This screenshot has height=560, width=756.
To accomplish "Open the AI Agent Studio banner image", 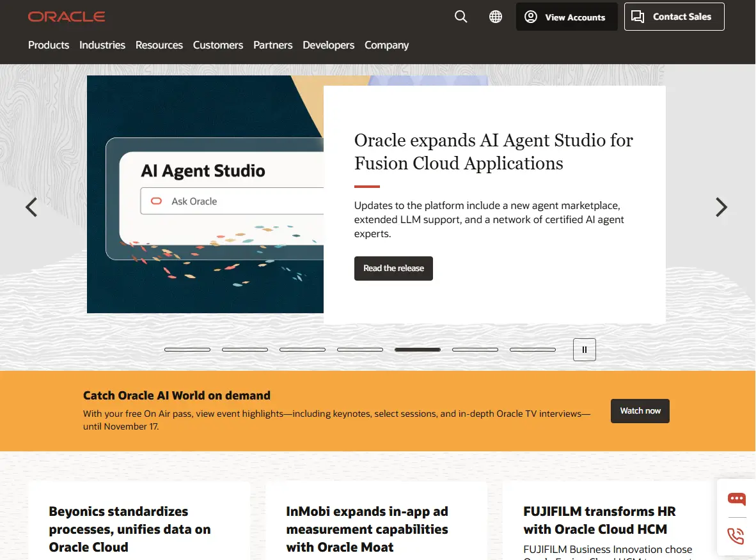I will pyautogui.click(x=205, y=194).
